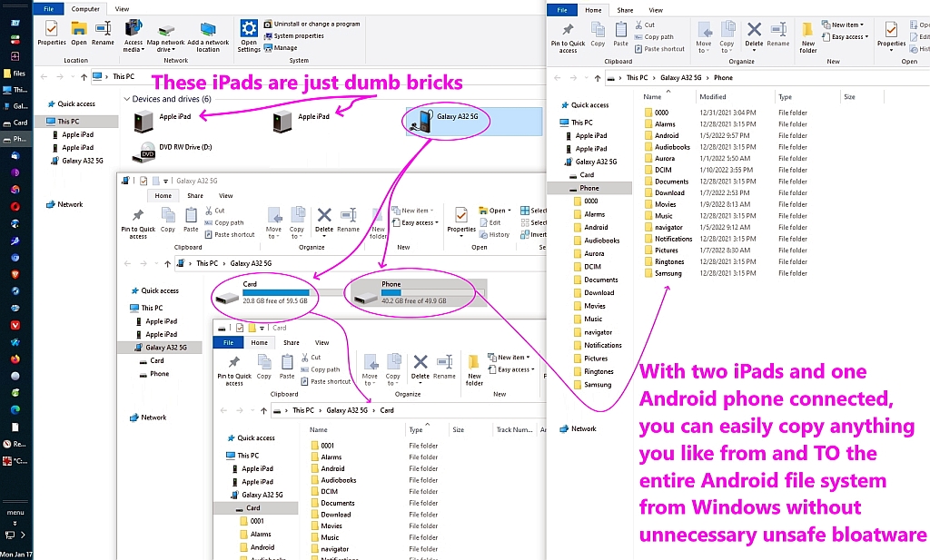
Task: Open Brave browser icon in left taskbar
Action: pos(15,274)
